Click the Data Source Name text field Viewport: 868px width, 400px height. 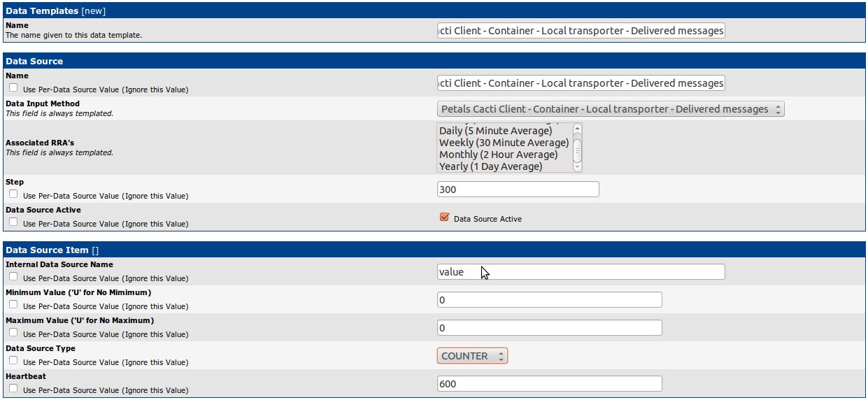[581, 83]
